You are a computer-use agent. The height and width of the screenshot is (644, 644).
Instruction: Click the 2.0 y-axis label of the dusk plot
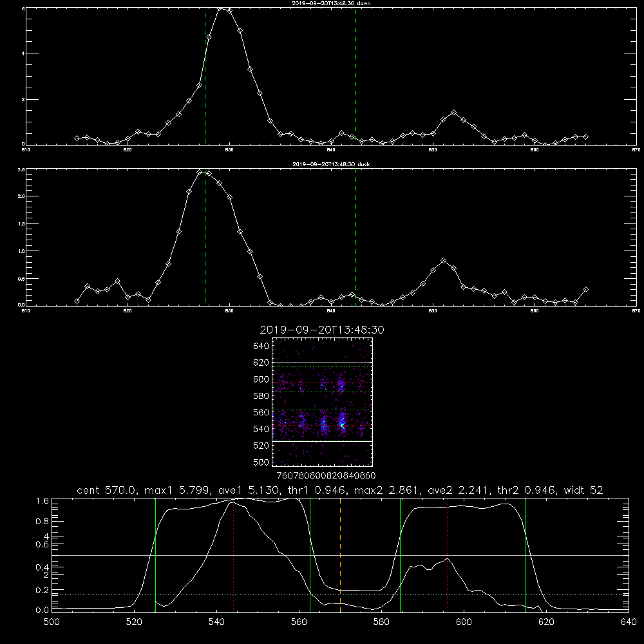pyautogui.click(x=22, y=196)
